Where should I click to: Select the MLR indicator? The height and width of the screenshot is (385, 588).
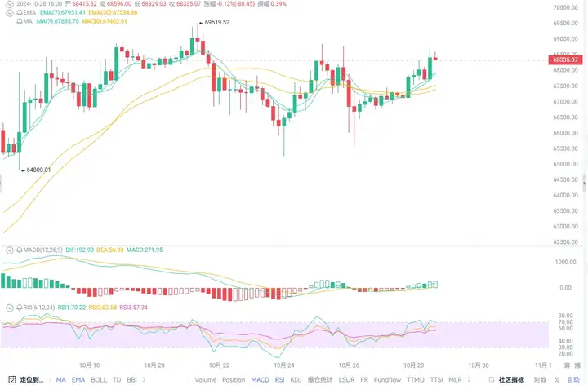(455, 380)
